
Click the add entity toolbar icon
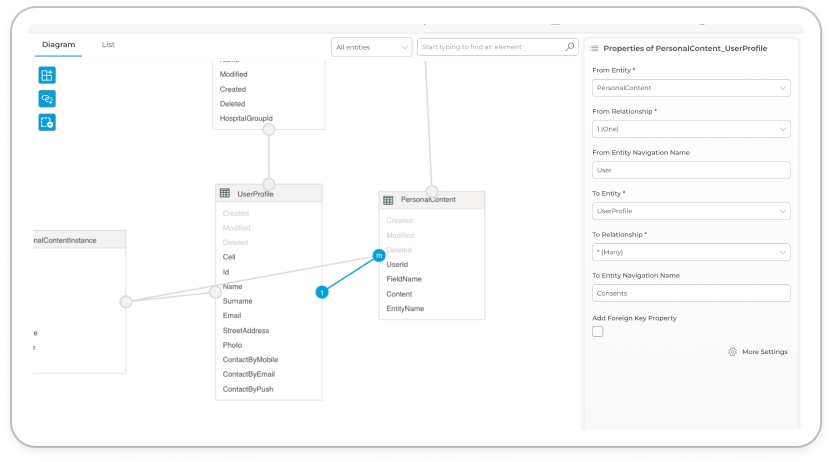click(47, 75)
